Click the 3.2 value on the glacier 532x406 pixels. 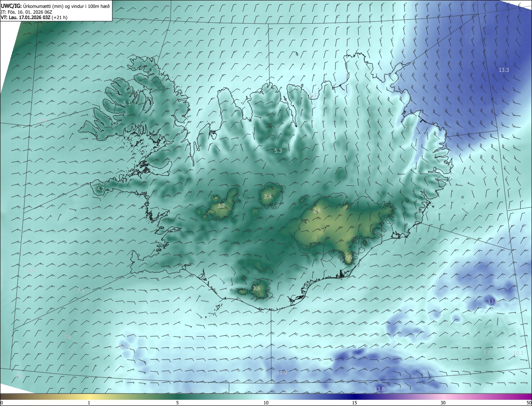221,205
